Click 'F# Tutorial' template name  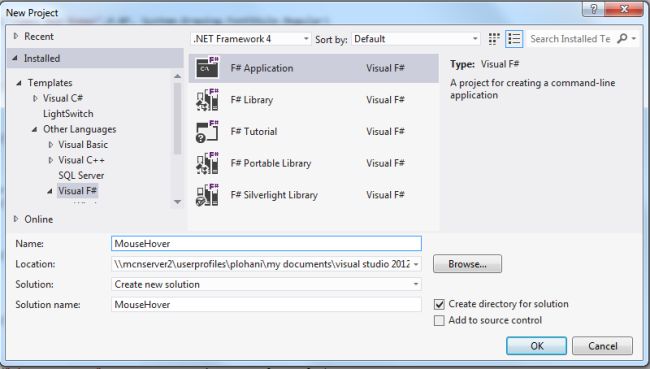click(254, 131)
